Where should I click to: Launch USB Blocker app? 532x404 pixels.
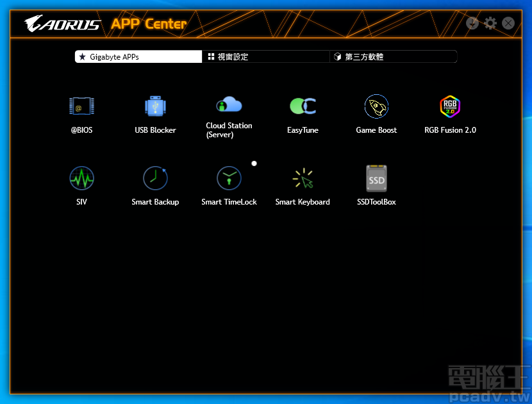click(155, 106)
